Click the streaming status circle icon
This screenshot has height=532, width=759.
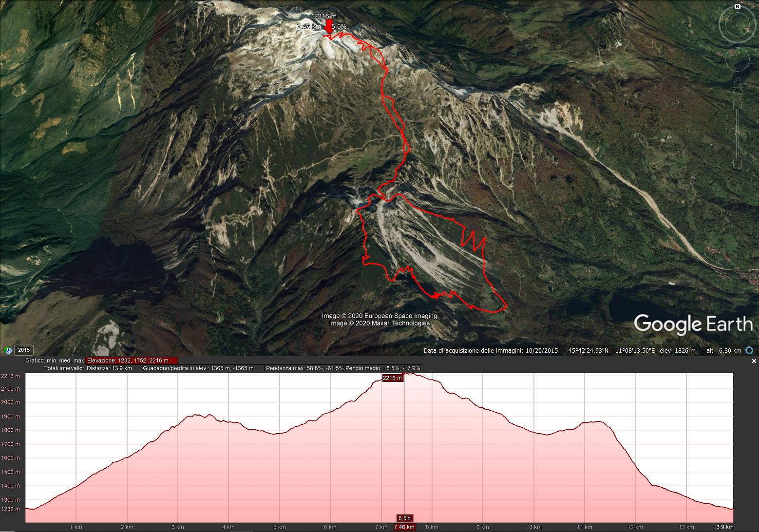coord(749,350)
